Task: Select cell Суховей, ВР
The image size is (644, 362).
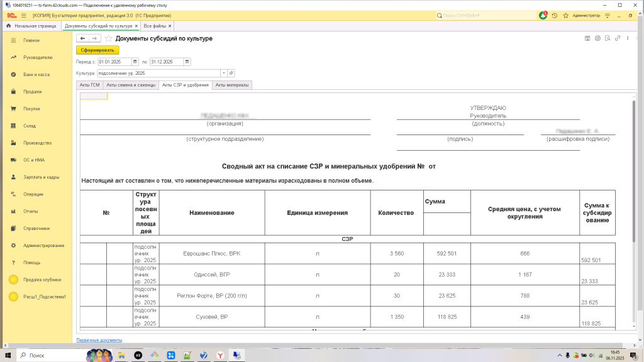Action: coord(212,317)
